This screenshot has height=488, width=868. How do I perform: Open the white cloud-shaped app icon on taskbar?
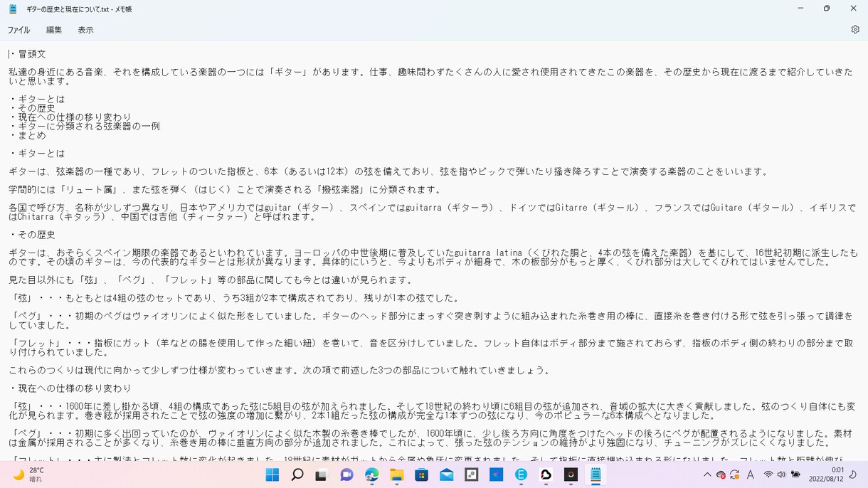[x=546, y=474]
